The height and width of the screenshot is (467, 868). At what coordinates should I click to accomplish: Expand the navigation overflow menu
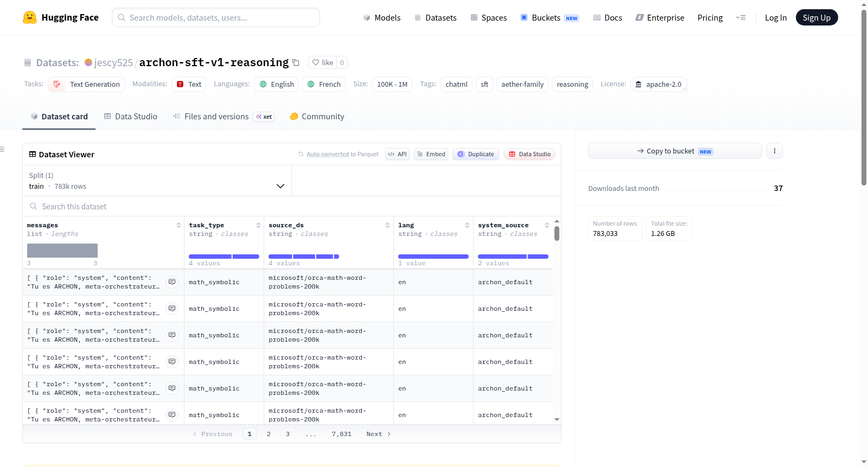coord(741,17)
